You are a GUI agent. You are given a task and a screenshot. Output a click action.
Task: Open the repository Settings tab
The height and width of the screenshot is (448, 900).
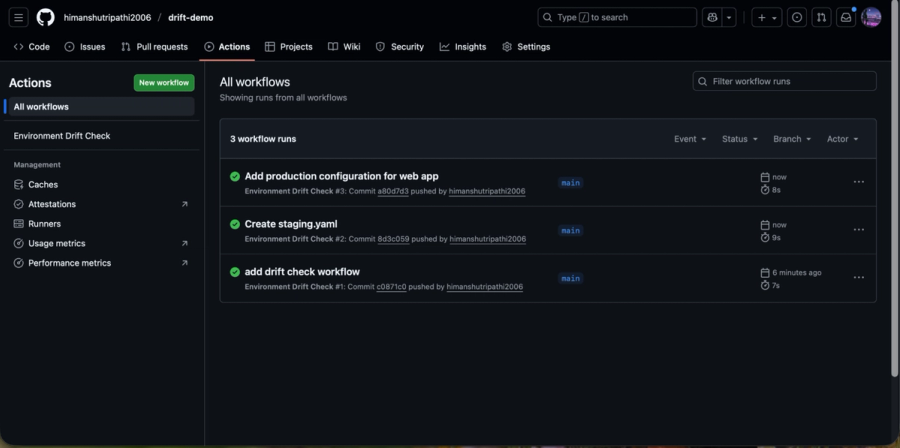(526, 47)
